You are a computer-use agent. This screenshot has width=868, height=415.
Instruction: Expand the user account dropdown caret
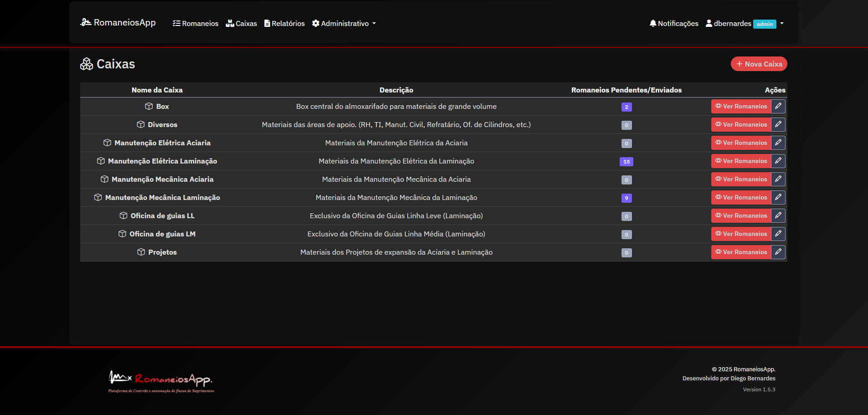pos(781,23)
